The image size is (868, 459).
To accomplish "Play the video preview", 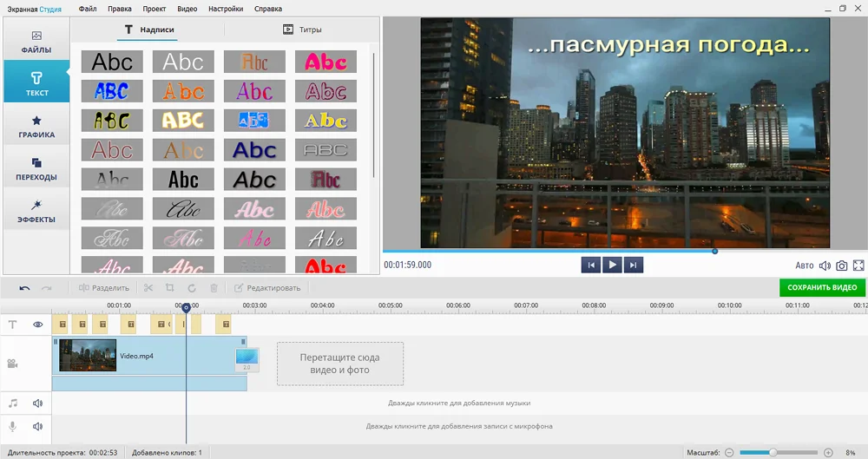I will tap(612, 266).
